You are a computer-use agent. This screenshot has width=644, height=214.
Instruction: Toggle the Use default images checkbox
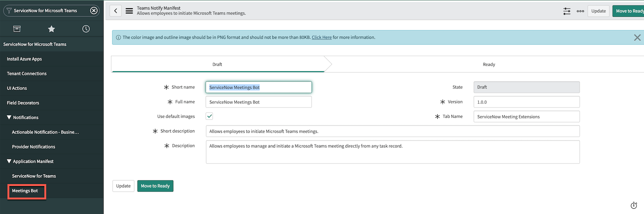[x=209, y=116]
